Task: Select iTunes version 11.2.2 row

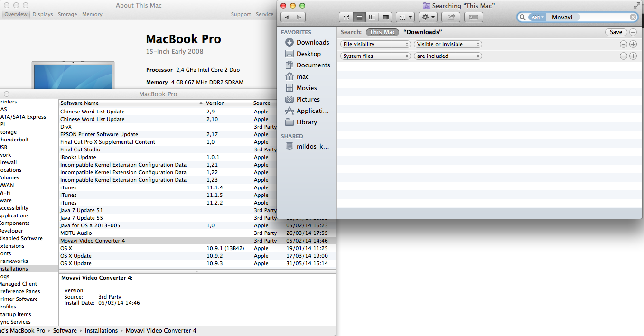Action: (168, 203)
